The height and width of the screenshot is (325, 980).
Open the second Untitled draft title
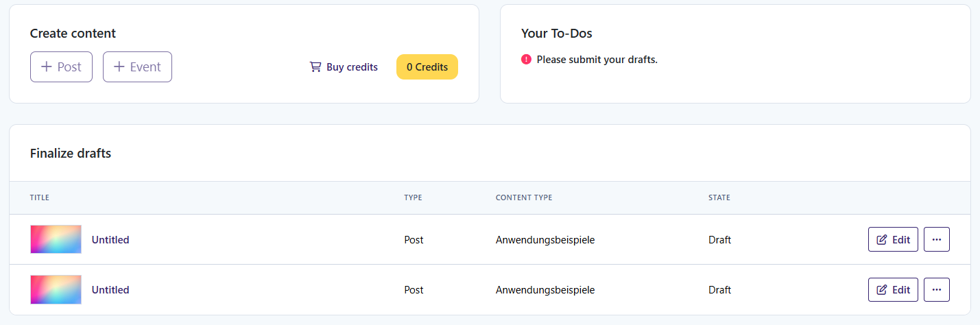pos(110,290)
